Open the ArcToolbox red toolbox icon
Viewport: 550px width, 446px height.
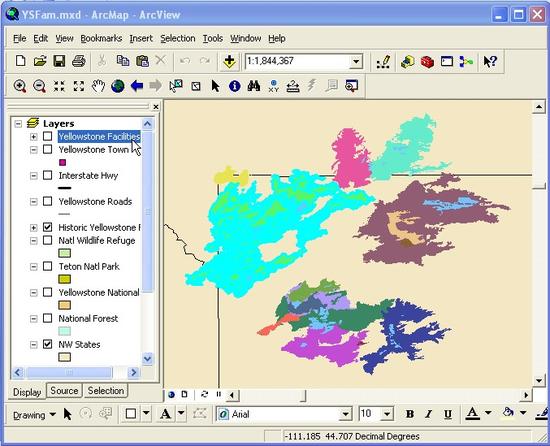(x=427, y=62)
